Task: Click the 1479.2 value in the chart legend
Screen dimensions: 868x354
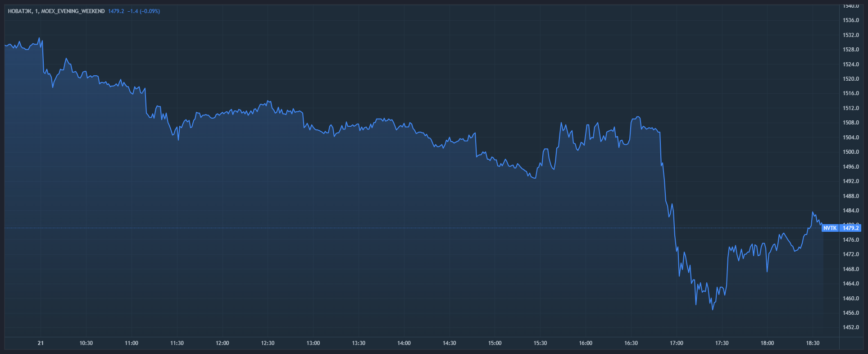Action: click(116, 11)
